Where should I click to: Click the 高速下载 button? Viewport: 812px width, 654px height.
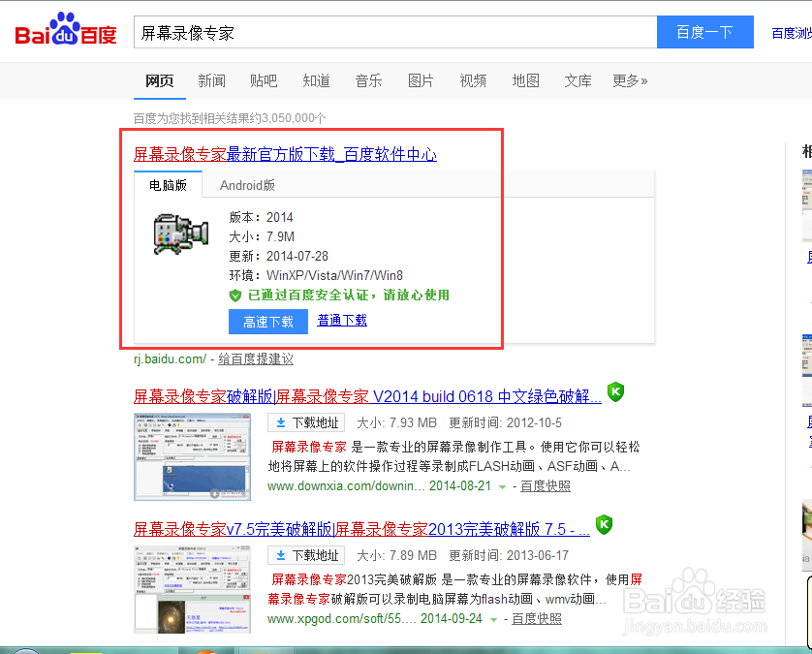(x=268, y=322)
